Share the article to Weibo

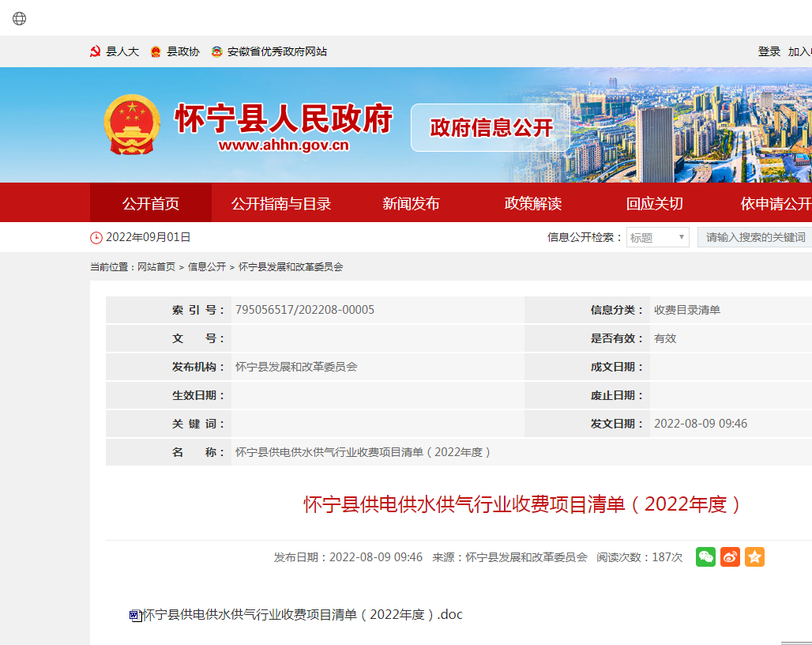click(730, 556)
